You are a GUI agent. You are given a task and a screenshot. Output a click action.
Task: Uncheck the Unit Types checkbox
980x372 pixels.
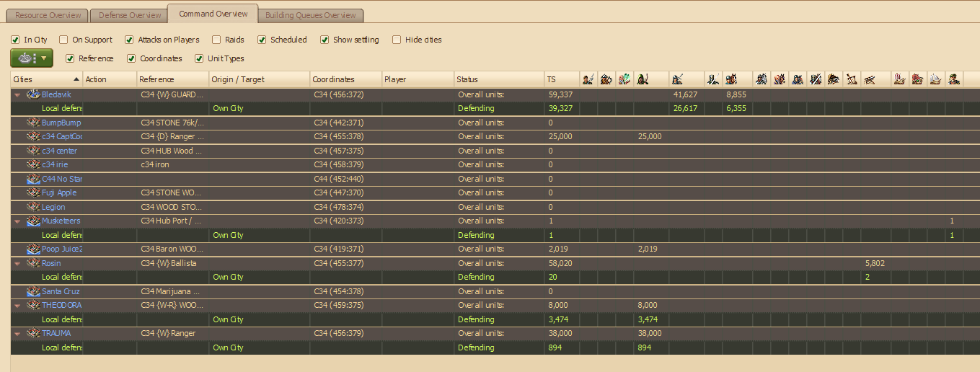pyautogui.click(x=200, y=58)
